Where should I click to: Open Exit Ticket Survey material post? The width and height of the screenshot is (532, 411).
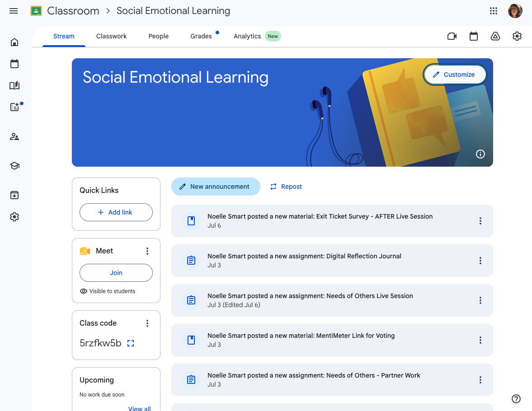[x=332, y=221]
